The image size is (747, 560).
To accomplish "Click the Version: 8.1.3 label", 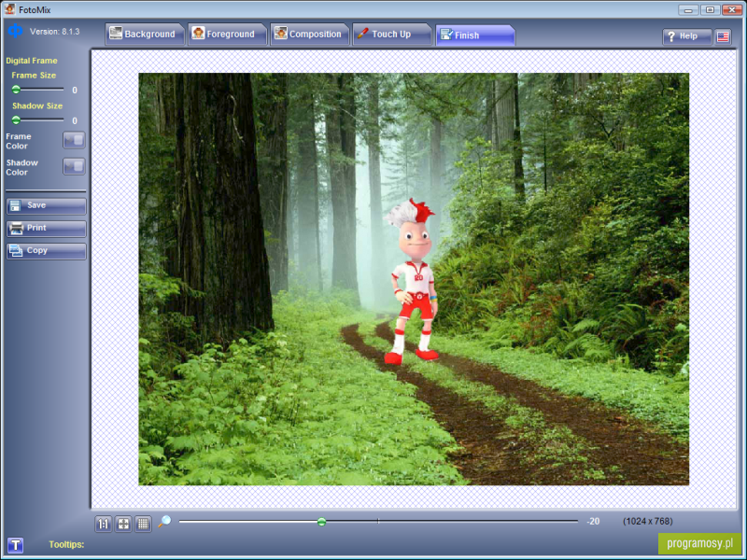I will tap(55, 32).
